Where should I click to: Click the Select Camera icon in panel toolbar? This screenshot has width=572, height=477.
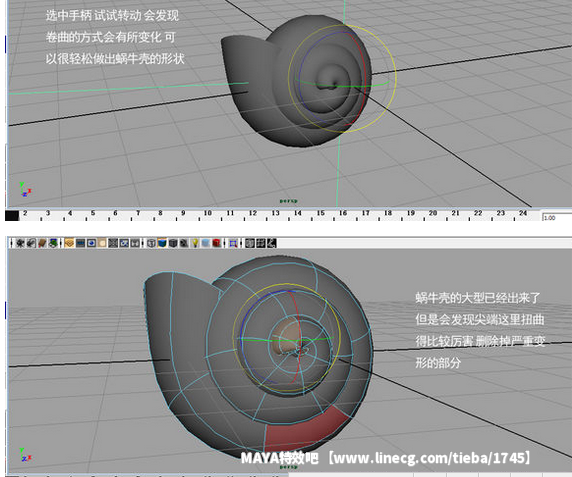point(20,243)
